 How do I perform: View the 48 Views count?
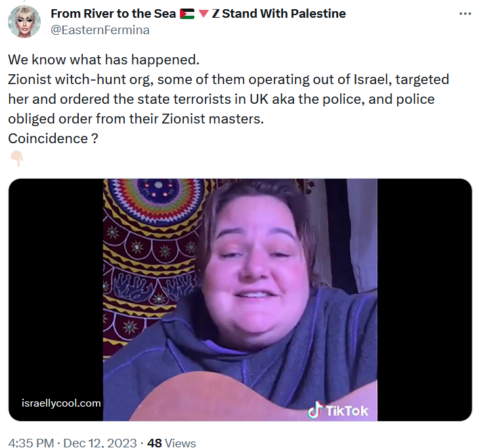(x=171, y=443)
